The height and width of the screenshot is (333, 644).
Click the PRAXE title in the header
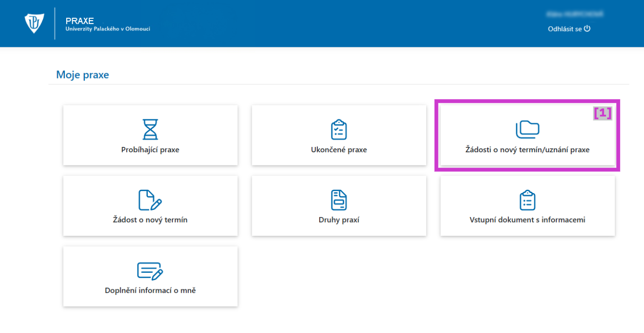tap(80, 21)
